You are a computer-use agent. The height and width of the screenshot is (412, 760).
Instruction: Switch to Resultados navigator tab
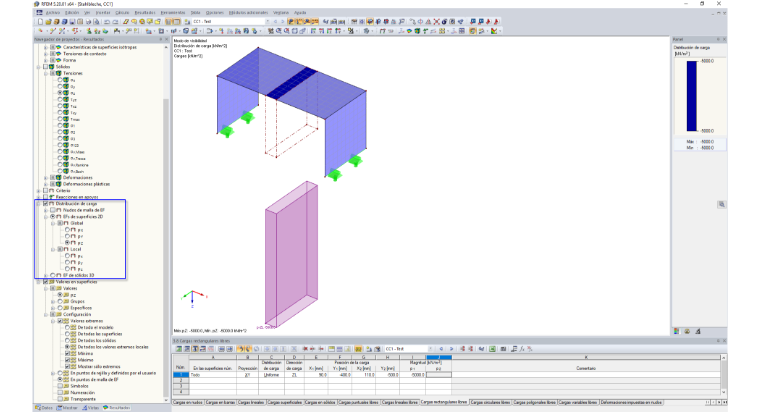pos(116,408)
